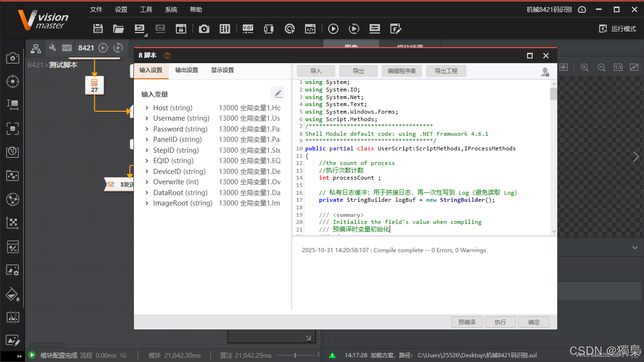Click the 1:1 actual size icon
Image resolution: width=644 pixels, height=362 pixels.
[618, 67]
